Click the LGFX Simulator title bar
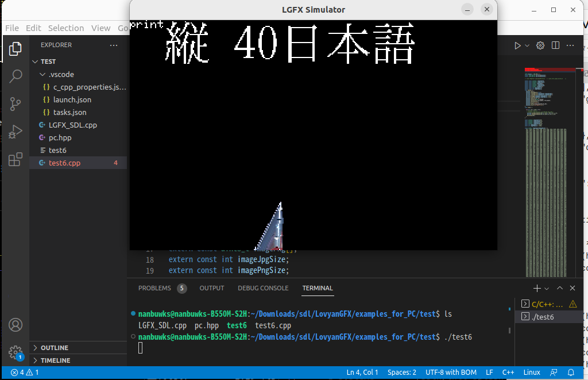The width and height of the screenshot is (588, 380). 313,10
